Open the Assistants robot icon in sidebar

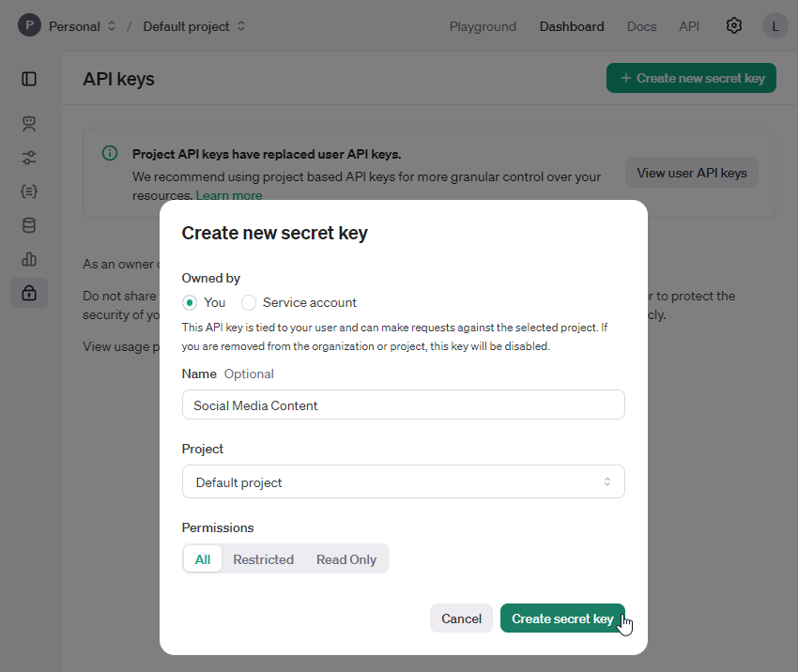(29, 123)
